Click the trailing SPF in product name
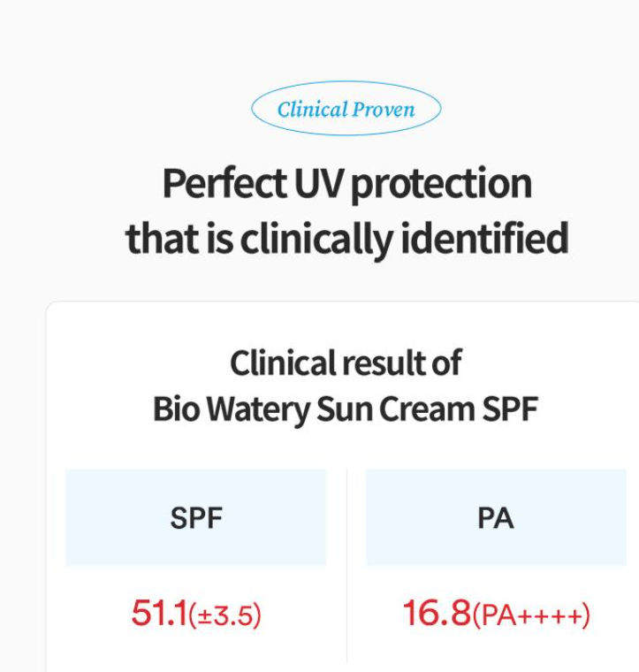Viewport: 639px width, 672px height. point(510,409)
